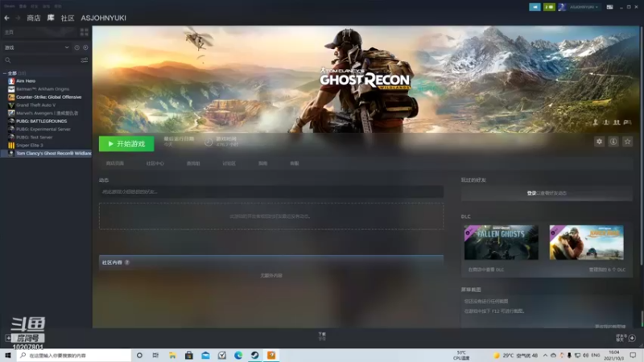Screen dimensions: 644x362
Task: Open the 社区 community tab
Action: (68, 18)
